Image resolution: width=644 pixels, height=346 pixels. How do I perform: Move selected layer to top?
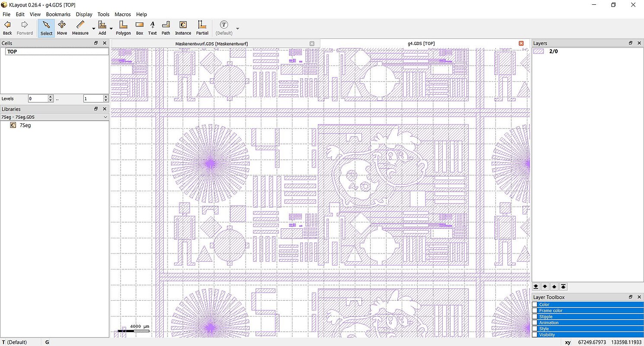[x=563, y=286]
